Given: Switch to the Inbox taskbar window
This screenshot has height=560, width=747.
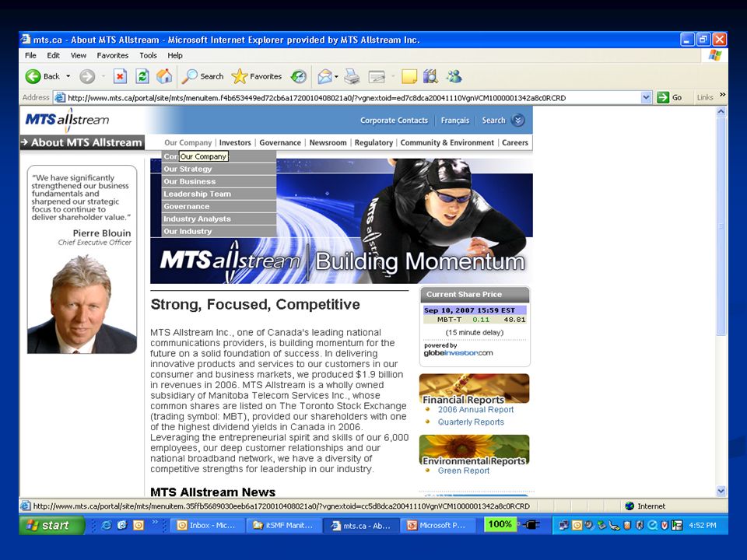Looking at the screenshot, I should click(x=206, y=525).
